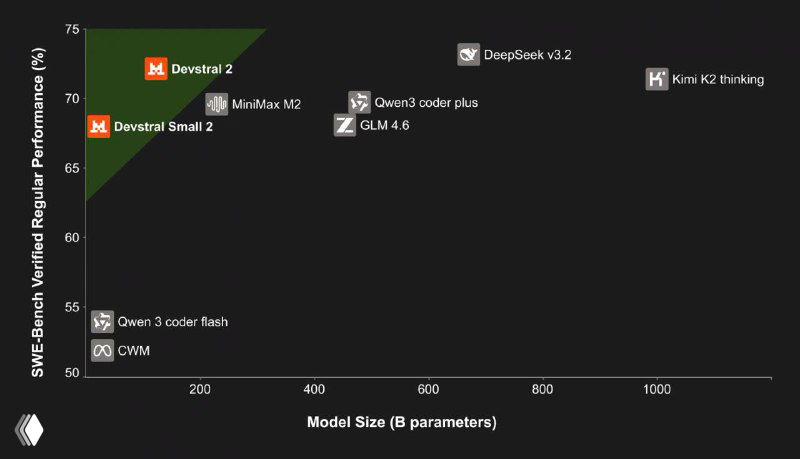The height and width of the screenshot is (459, 800).
Task: Click the DeepSeek v3.2 label text
Action: (527, 55)
